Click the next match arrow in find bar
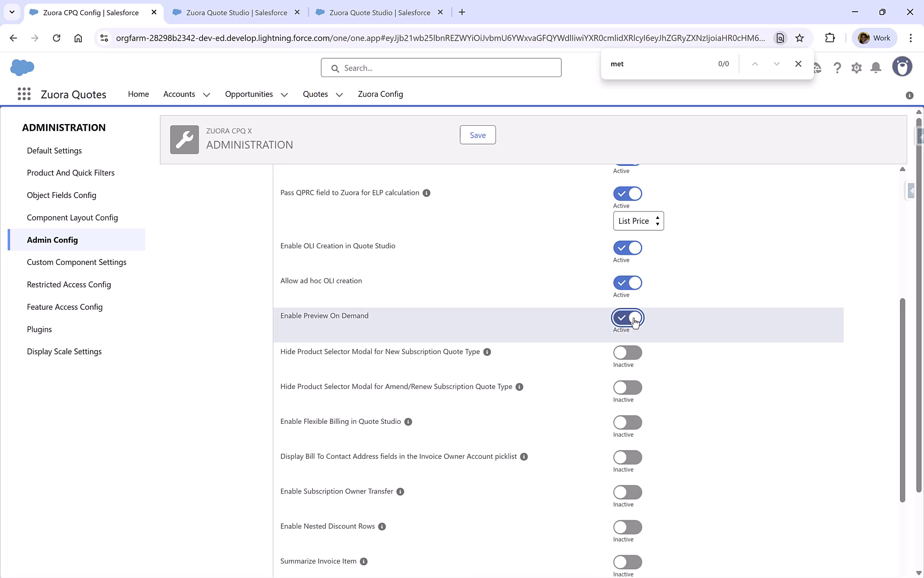This screenshot has width=924, height=578. pos(776,63)
